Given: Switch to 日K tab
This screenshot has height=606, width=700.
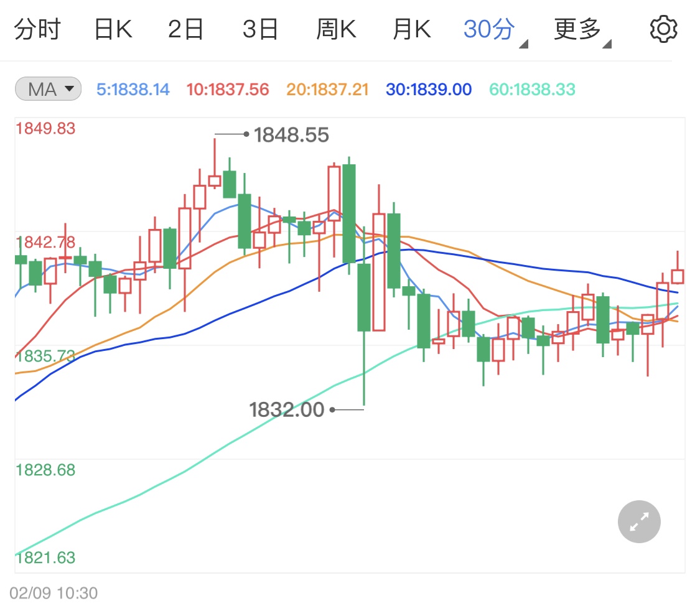Looking at the screenshot, I should 113,29.
